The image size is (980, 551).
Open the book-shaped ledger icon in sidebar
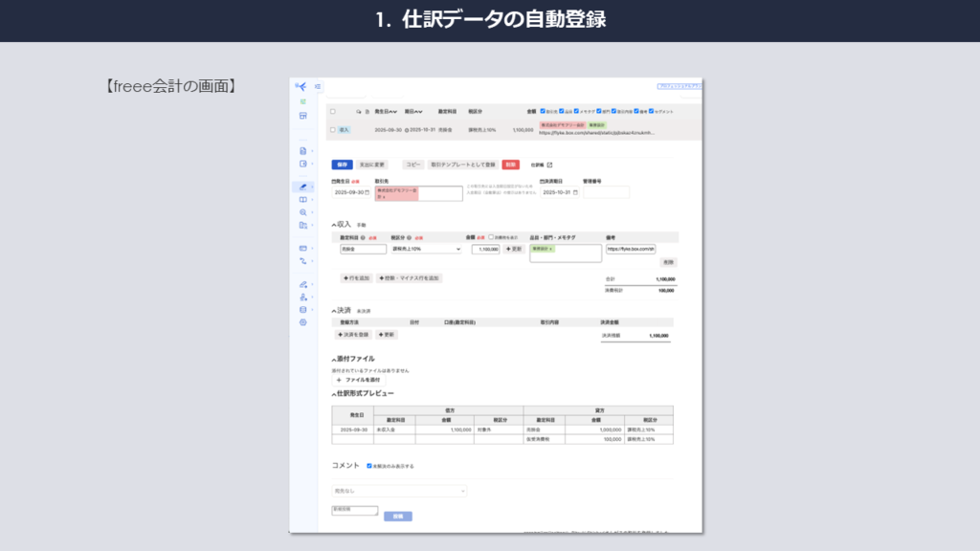302,199
